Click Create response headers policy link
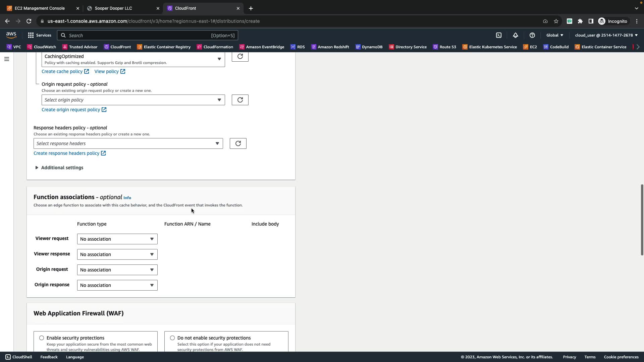The image size is (644, 362). coord(66,153)
